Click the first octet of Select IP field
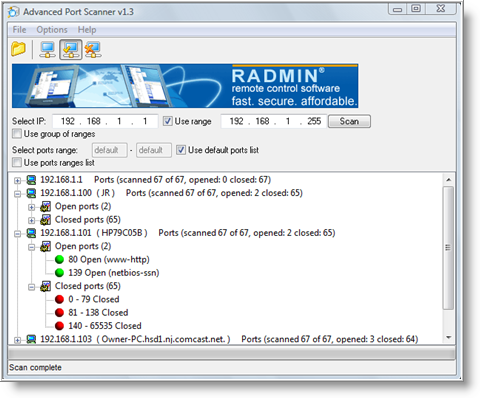The image size is (480, 398). [x=68, y=121]
